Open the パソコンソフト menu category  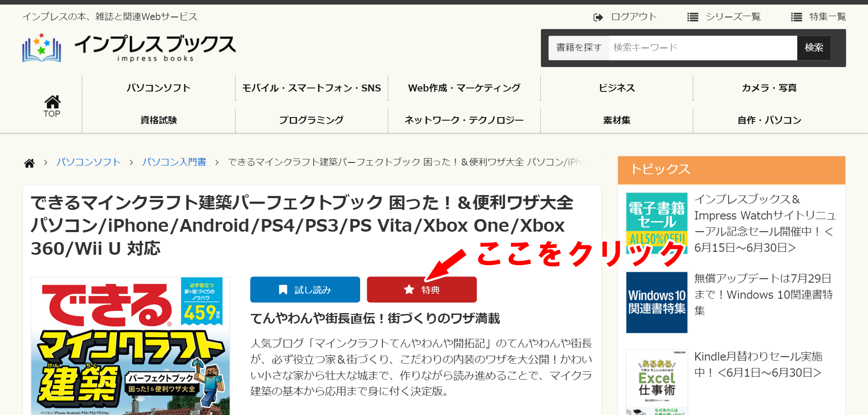click(x=159, y=88)
